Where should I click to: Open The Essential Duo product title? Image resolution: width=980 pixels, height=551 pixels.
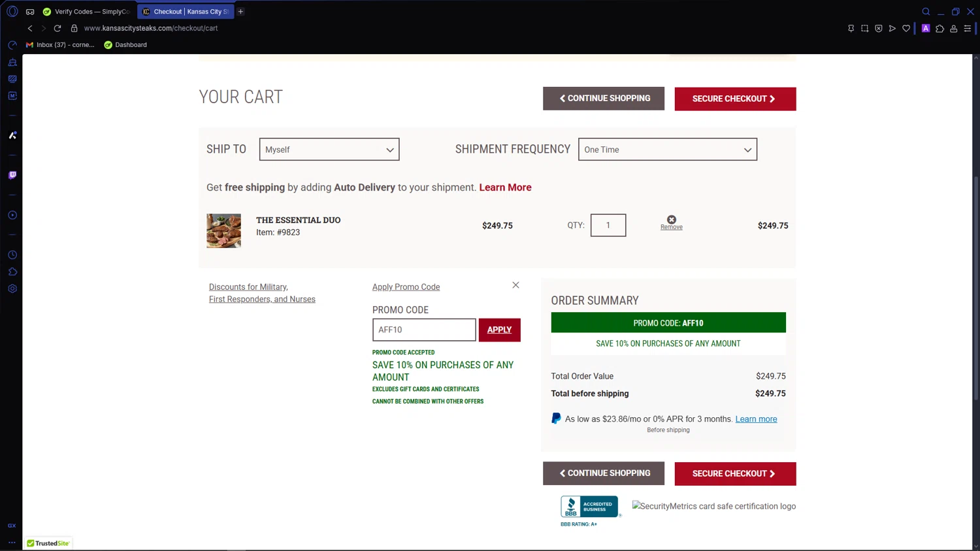[x=298, y=220]
